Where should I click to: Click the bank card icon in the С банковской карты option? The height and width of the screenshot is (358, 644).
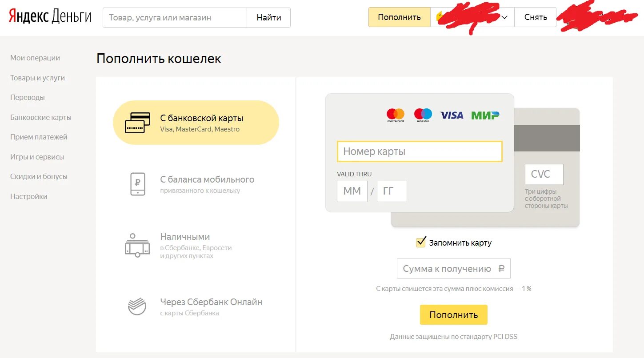coord(137,123)
